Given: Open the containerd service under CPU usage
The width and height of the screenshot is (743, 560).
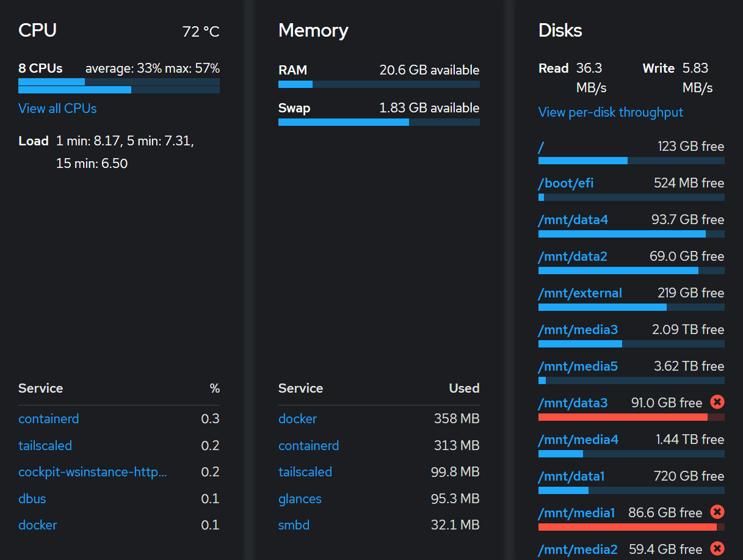Looking at the screenshot, I should coord(48,418).
